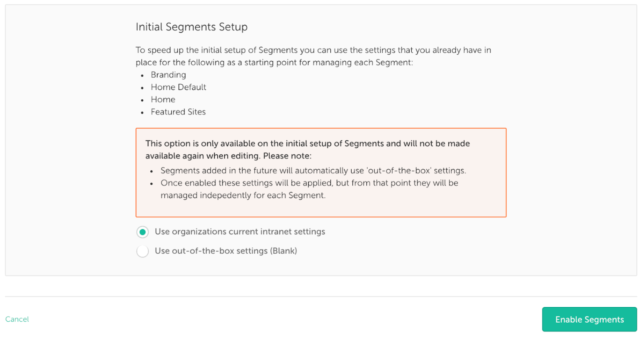The height and width of the screenshot is (338, 644).
Task: Click the Enable Segments button
Action: [589, 319]
